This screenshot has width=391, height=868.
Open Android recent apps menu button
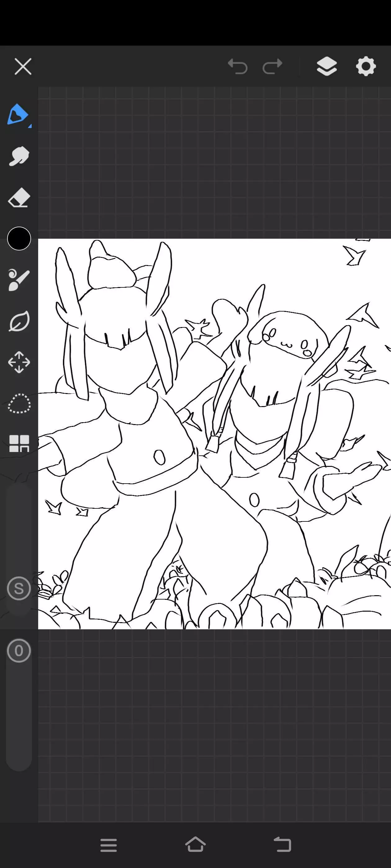(109, 845)
